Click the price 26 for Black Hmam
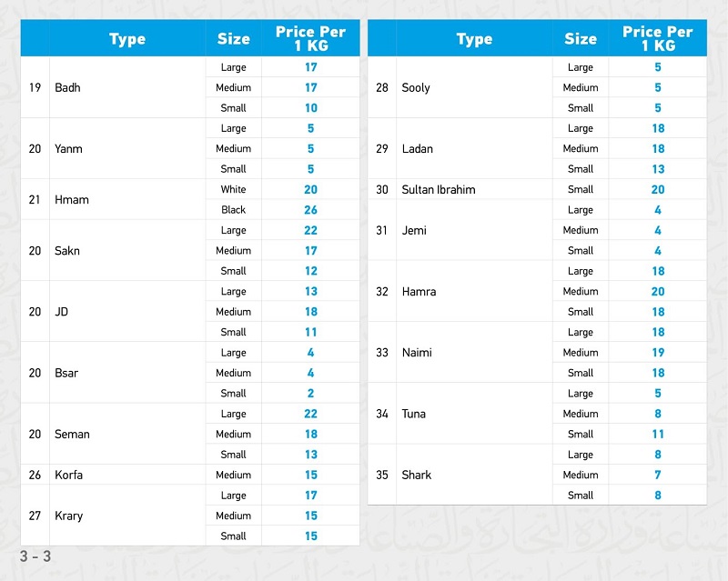728x581 pixels. 311,210
